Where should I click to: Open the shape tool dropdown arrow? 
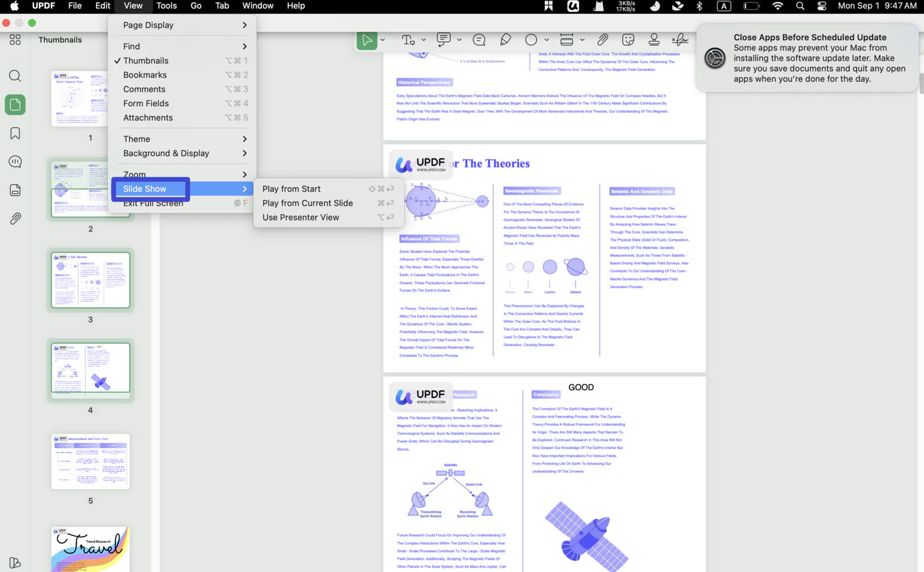(547, 40)
